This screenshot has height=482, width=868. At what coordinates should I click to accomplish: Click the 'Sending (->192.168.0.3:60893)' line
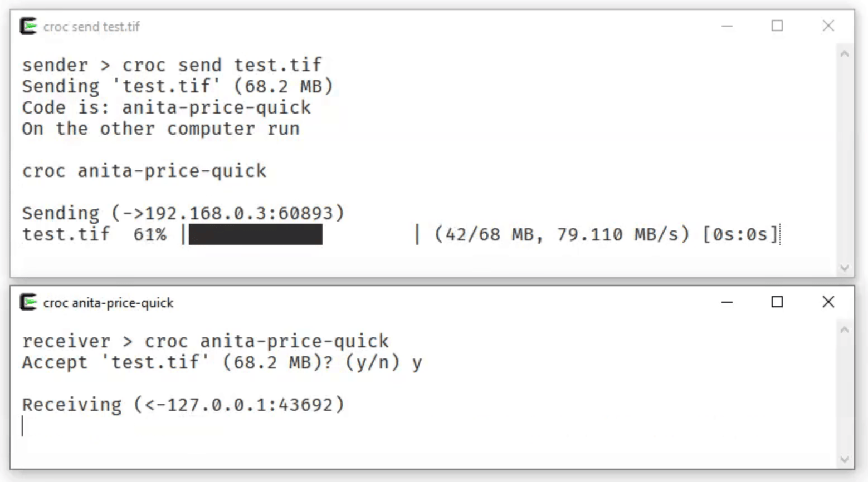(183, 213)
